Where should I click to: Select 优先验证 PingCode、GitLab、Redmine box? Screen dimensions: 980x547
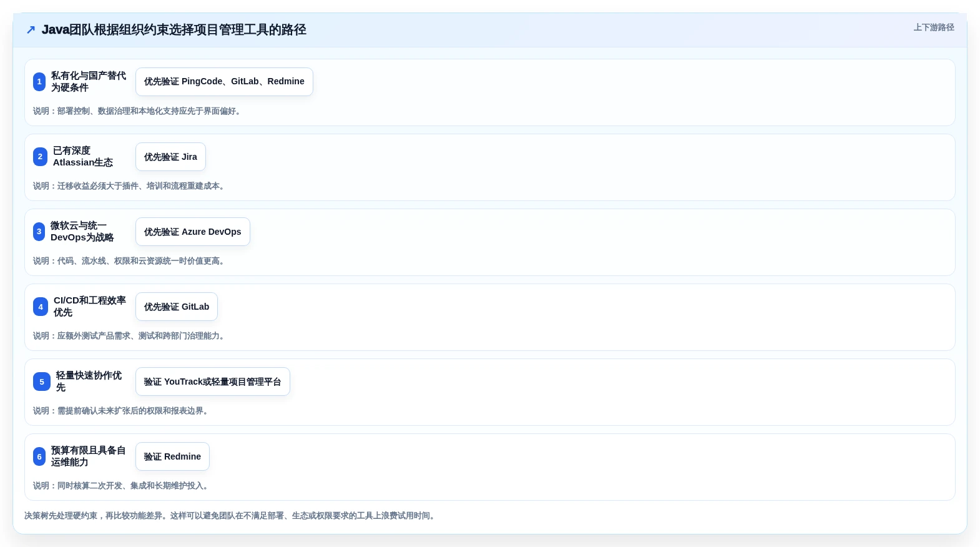[224, 82]
